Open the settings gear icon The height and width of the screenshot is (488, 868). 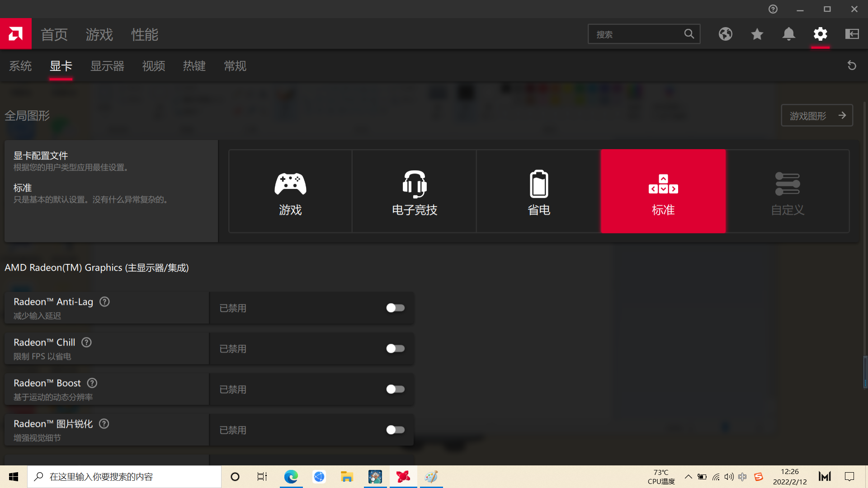point(821,34)
